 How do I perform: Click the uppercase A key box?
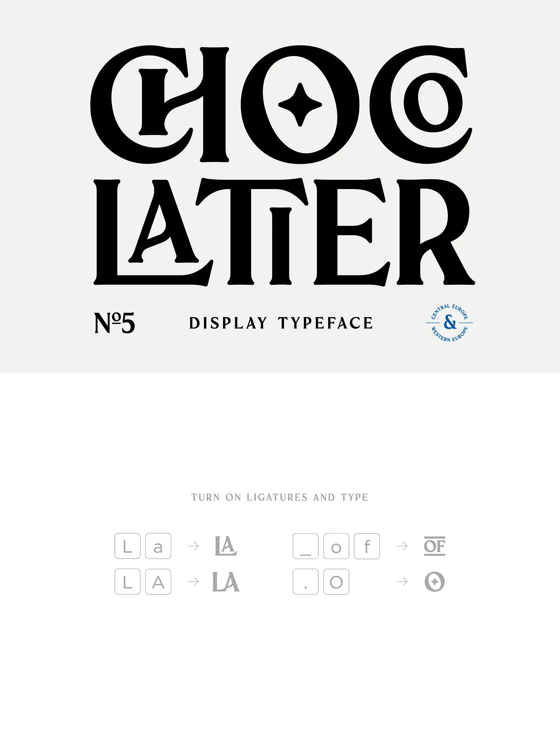pos(158,582)
